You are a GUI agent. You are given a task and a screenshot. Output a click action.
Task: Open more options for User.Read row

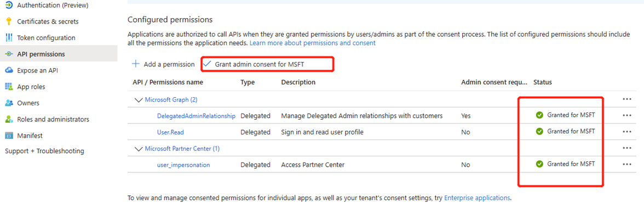click(626, 132)
